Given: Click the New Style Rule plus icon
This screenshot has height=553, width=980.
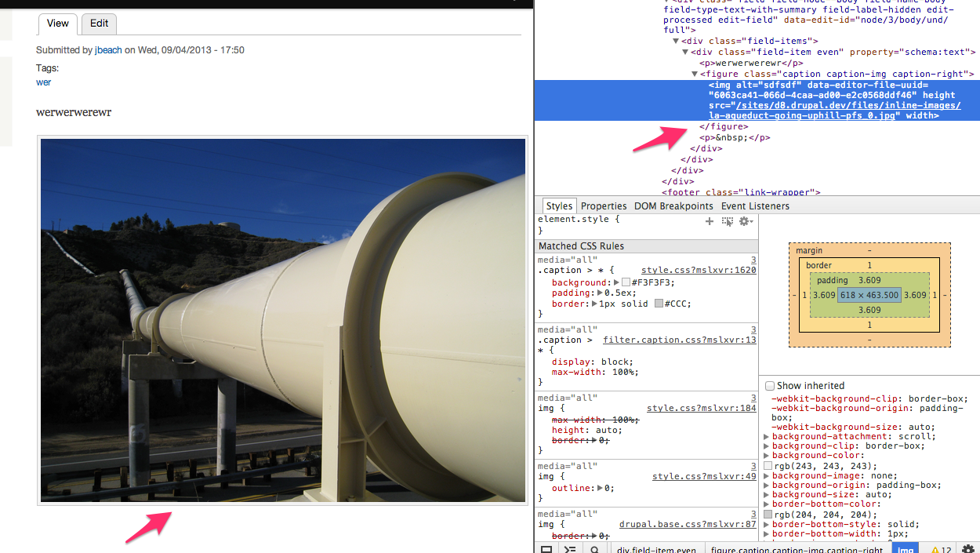Looking at the screenshot, I should click(x=710, y=222).
